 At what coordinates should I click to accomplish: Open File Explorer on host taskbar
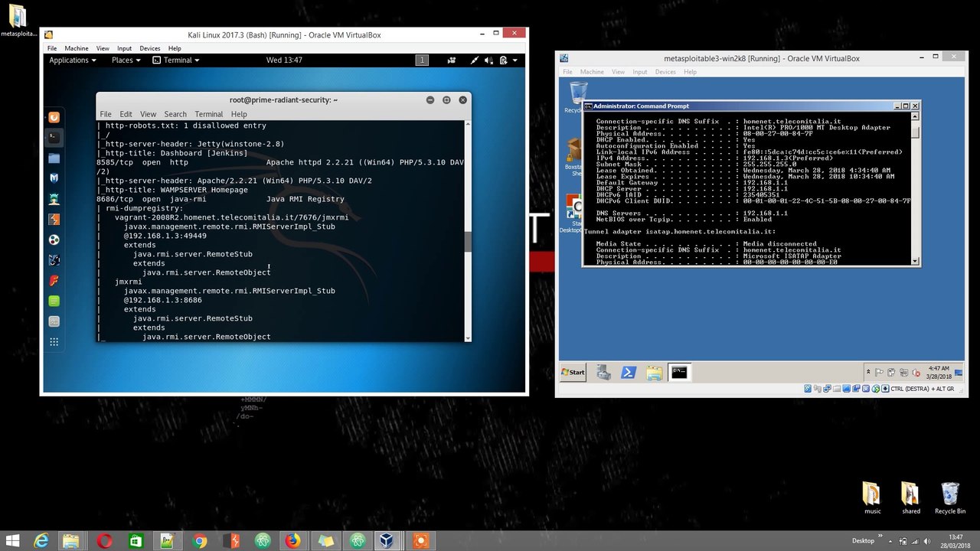(71, 541)
